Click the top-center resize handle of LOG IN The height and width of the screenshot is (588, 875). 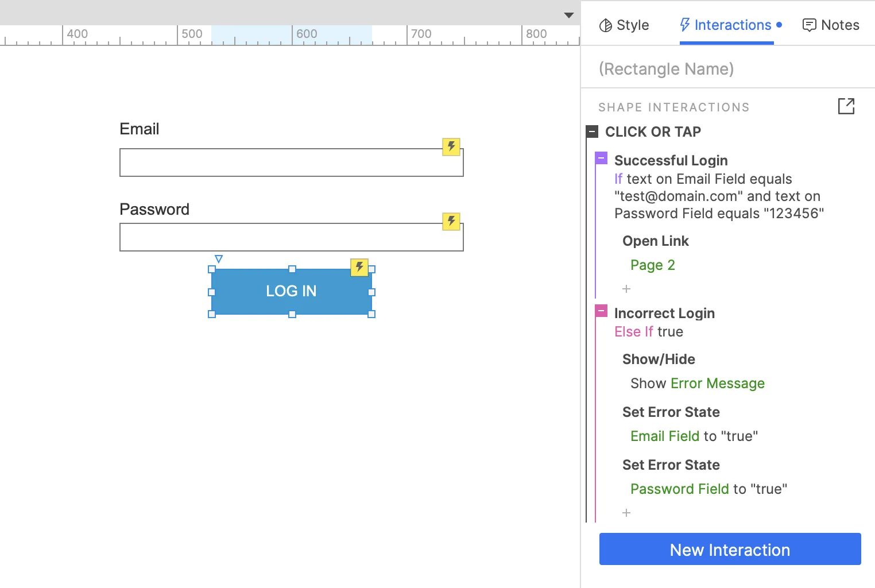292,269
